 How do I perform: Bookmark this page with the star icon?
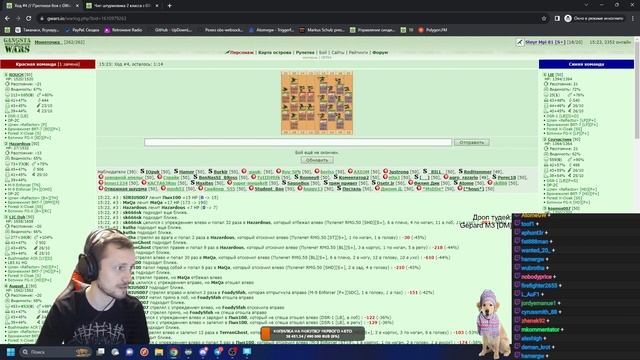[544, 18]
